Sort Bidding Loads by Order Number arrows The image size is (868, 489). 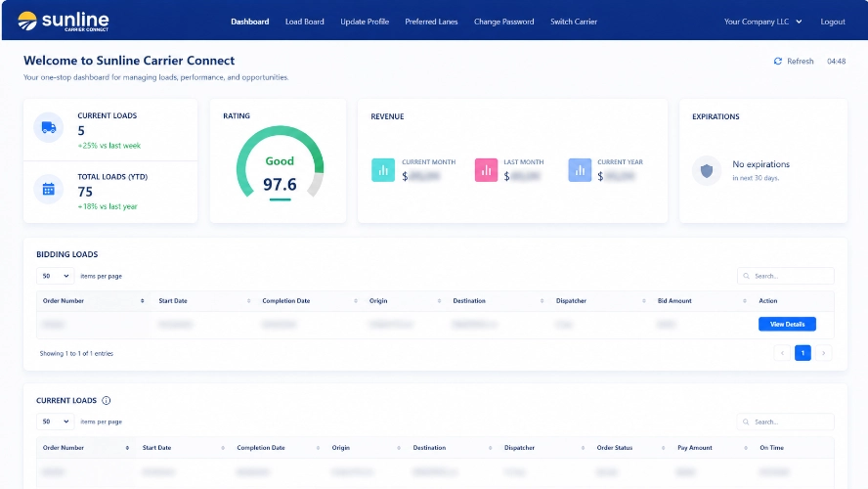(143, 300)
